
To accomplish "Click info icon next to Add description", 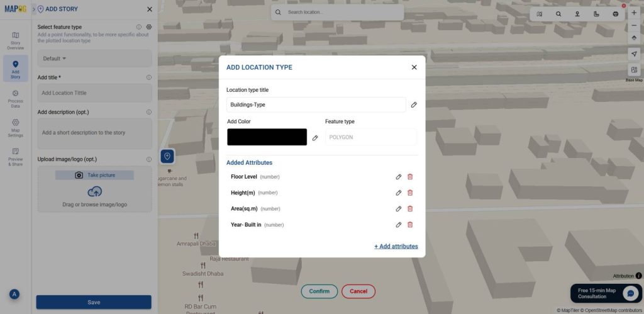I will point(149,112).
